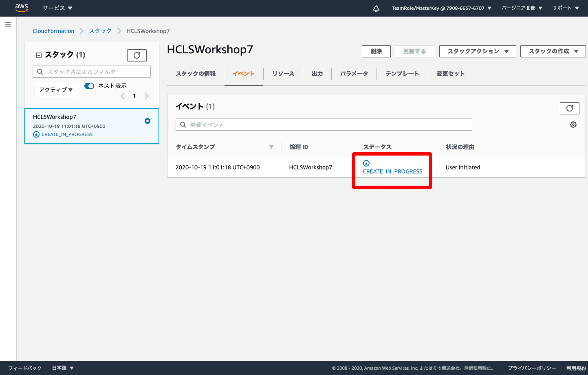
Task: Select the HCLSWorkshop7 stack card
Action: click(x=92, y=126)
